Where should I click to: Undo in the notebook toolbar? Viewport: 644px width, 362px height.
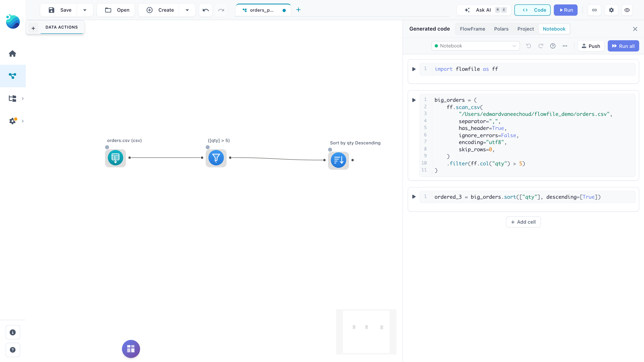click(x=528, y=46)
